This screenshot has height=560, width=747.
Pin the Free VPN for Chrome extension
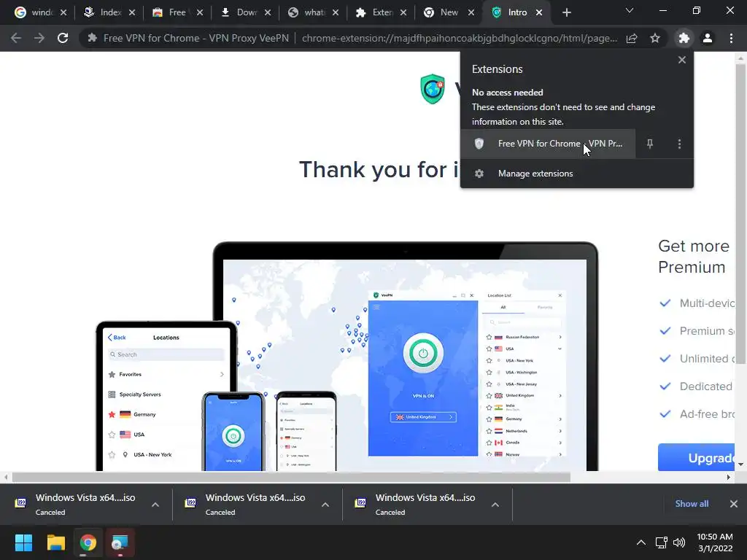coord(650,144)
